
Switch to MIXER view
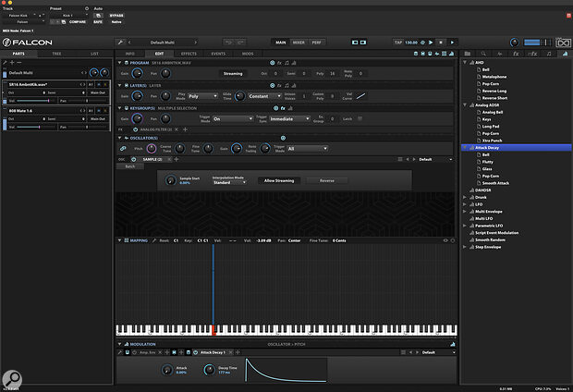click(299, 43)
